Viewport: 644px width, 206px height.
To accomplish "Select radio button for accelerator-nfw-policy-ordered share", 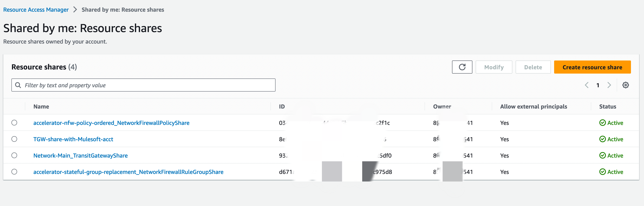I will [14, 123].
